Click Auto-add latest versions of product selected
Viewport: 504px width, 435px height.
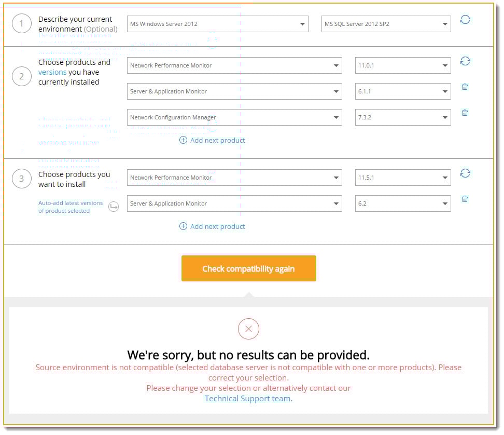tap(71, 207)
